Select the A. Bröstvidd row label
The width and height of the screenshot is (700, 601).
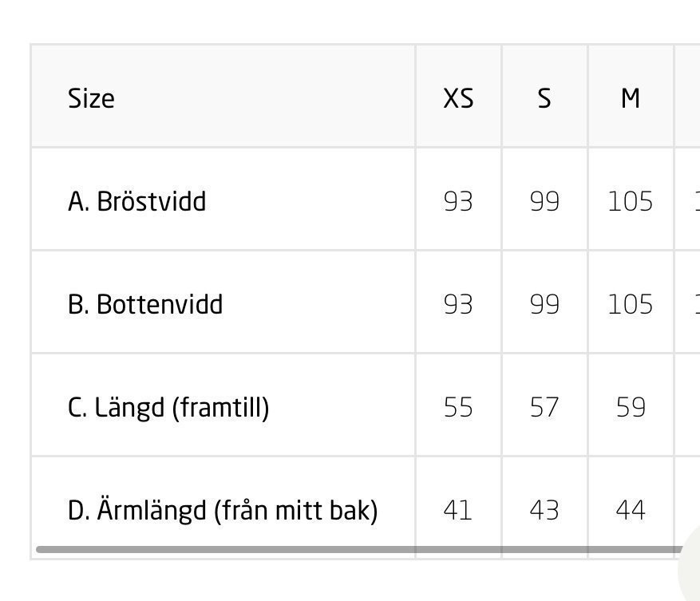(x=136, y=201)
